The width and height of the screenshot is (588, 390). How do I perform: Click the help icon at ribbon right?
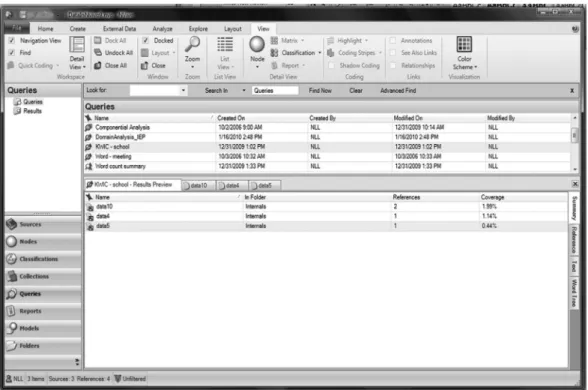pyautogui.click(x=575, y=29)
